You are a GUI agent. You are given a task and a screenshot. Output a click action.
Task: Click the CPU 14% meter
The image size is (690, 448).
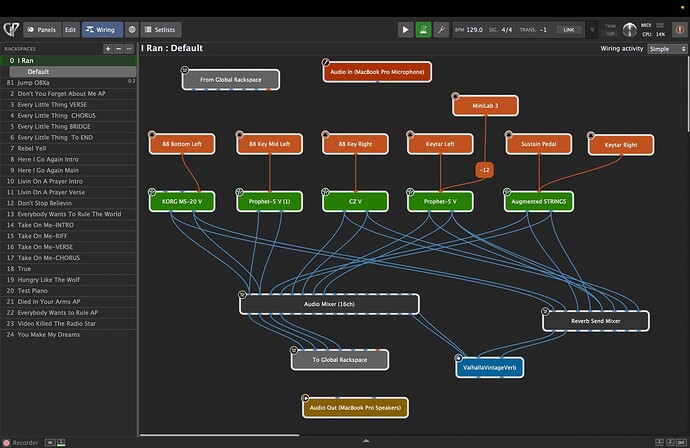pyautogui.click(x=653, y=34)
